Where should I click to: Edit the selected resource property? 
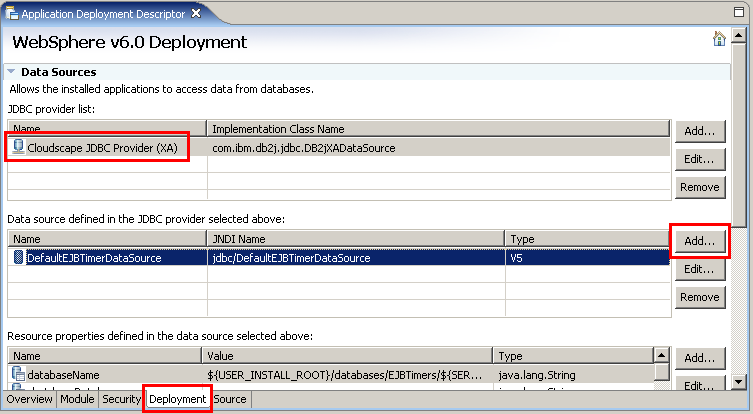click(x=700, y=385)
